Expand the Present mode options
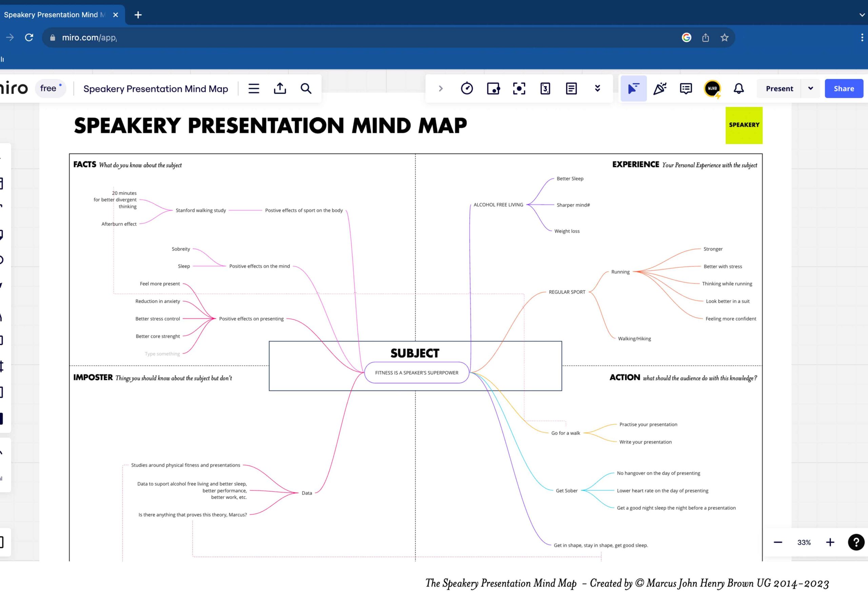The image size is (868, 614). click(x=811, y=88)
